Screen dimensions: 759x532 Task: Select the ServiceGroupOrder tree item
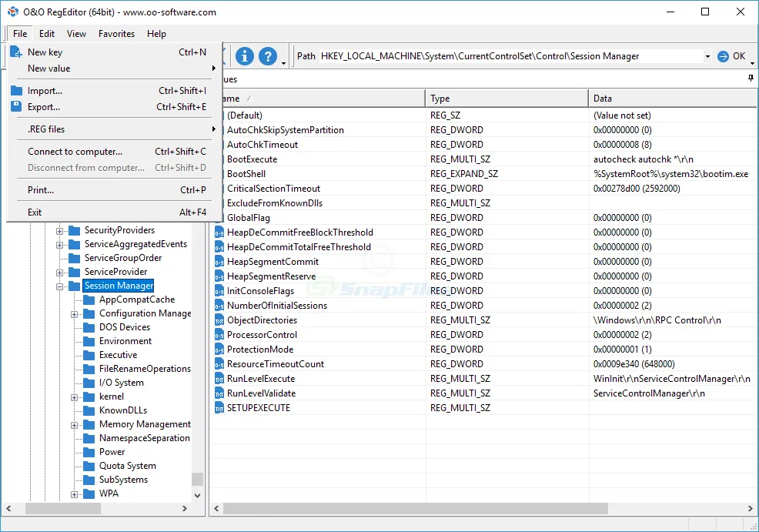pos(123,258)
